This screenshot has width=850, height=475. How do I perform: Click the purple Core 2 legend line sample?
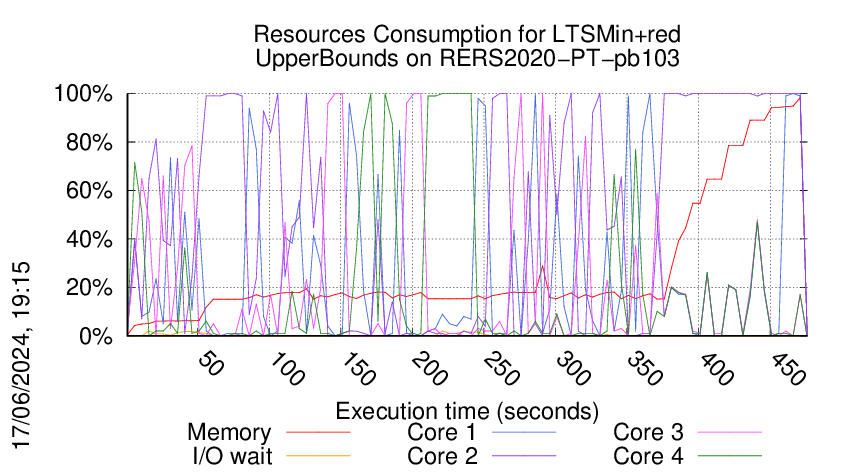click(524, 456)
